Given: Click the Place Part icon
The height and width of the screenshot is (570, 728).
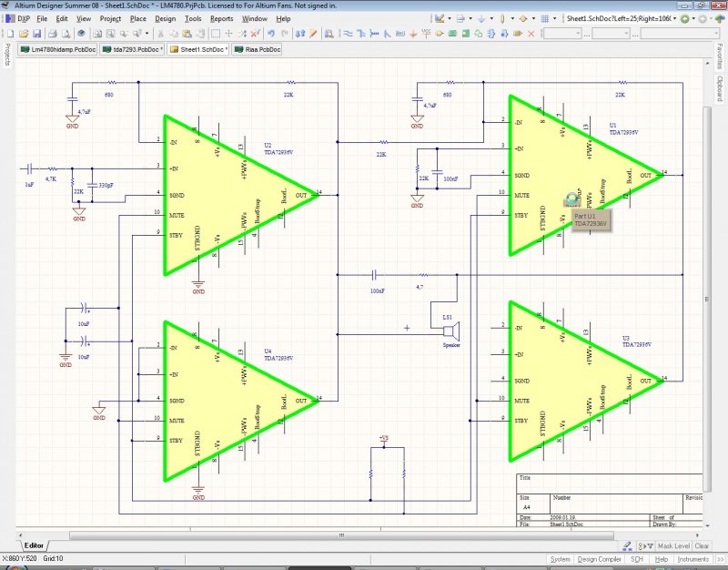Looking at the screenshot, I should point(440,34).
